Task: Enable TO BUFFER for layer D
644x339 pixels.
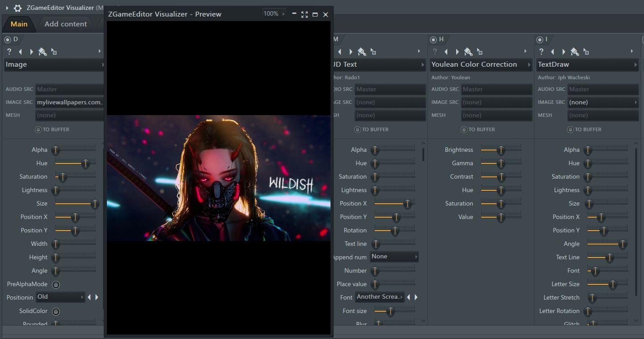Action: coord(38,129)
